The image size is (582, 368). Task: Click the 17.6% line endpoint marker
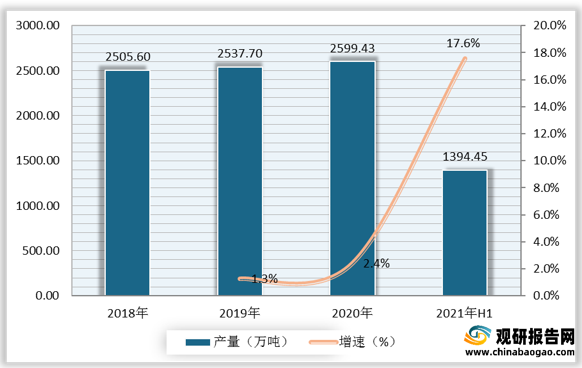click(464, 59)
